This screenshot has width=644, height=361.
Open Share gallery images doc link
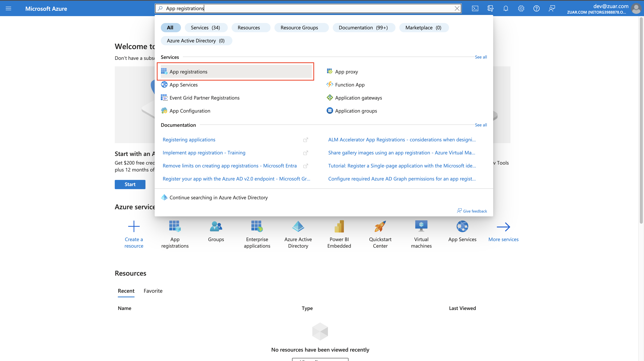tap(401, 152)
